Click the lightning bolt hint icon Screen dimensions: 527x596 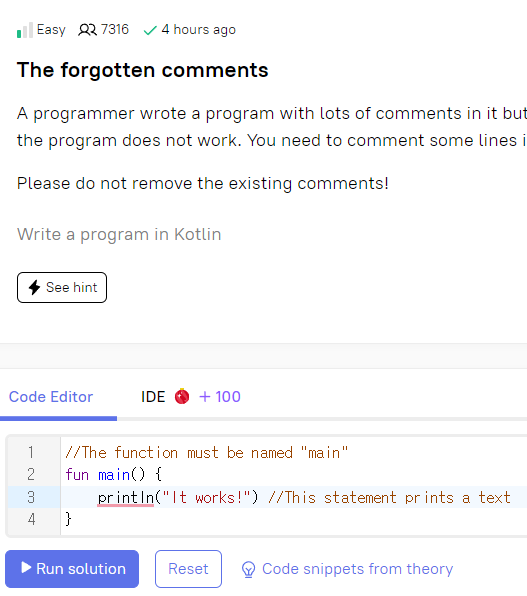(x=34, y=287)
